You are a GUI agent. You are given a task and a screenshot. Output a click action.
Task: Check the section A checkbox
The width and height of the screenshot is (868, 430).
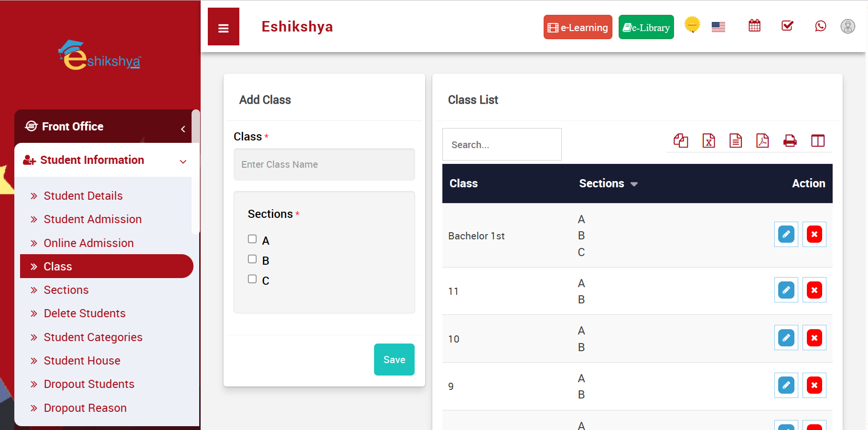252,239
